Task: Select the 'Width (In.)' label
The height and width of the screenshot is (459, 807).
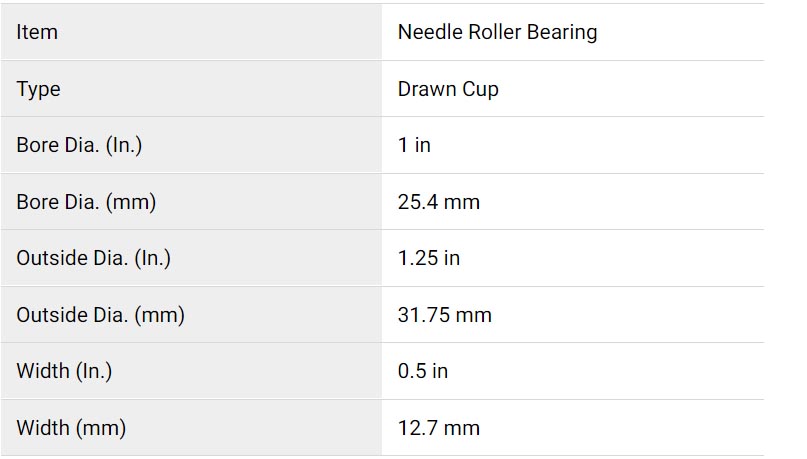Action: click(x=64, y=371)
